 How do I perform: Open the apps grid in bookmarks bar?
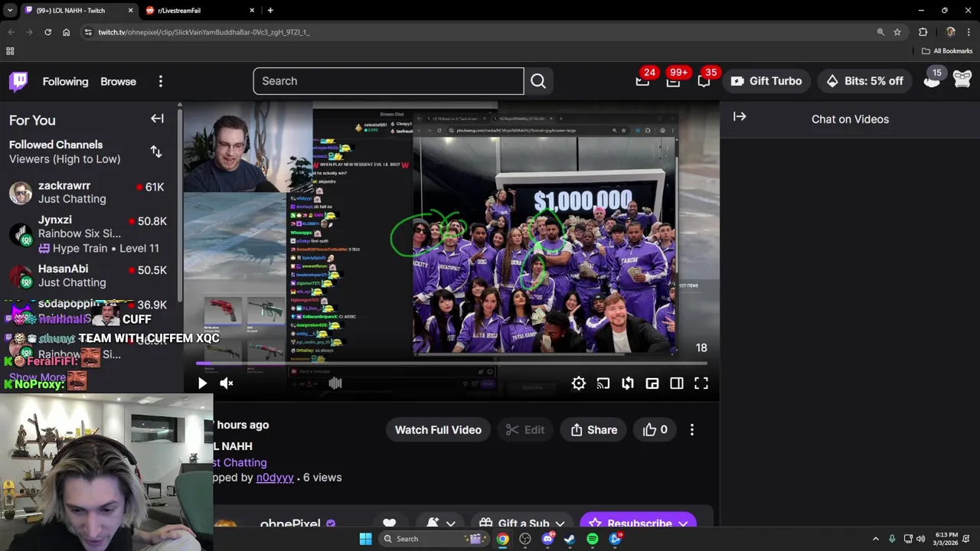coord(10,51)
